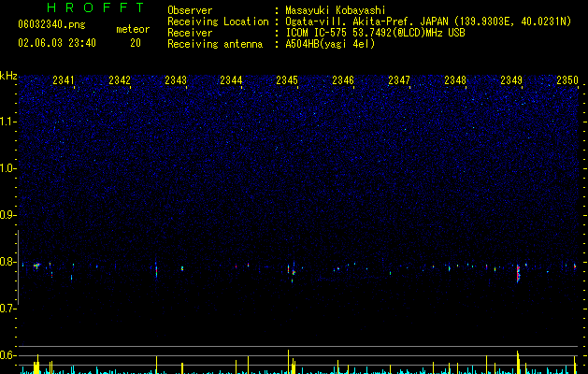Viewport: 588px width, 374px height.
Task: Click the 1.0 kHz axis label
Action: point(7,168)
